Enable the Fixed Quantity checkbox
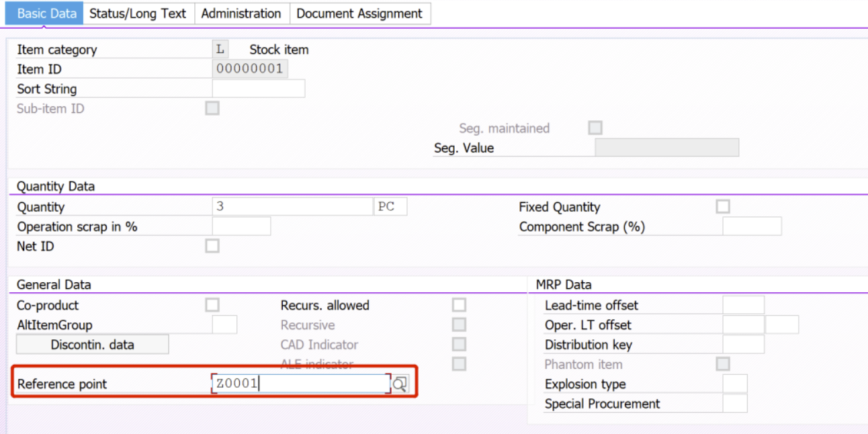868x434 pixels. (x=723, y=206)
